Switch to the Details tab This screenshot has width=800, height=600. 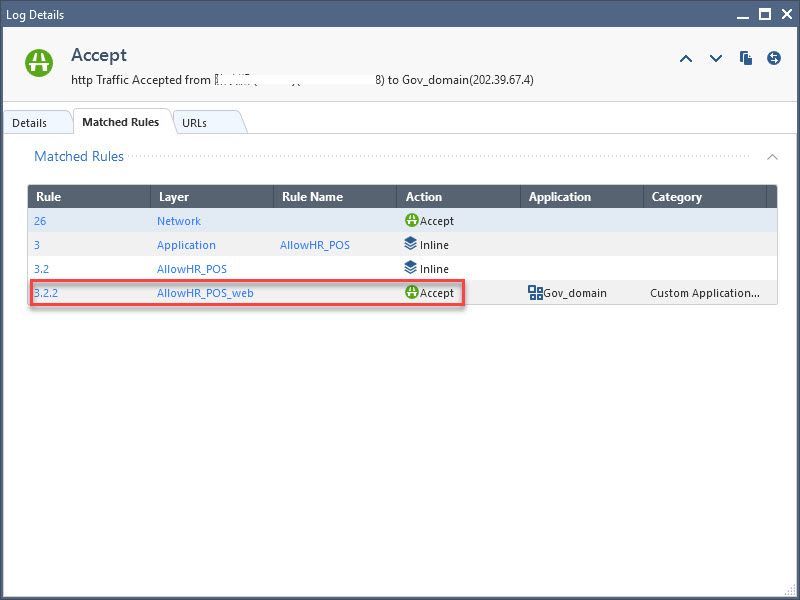point(30,123)
